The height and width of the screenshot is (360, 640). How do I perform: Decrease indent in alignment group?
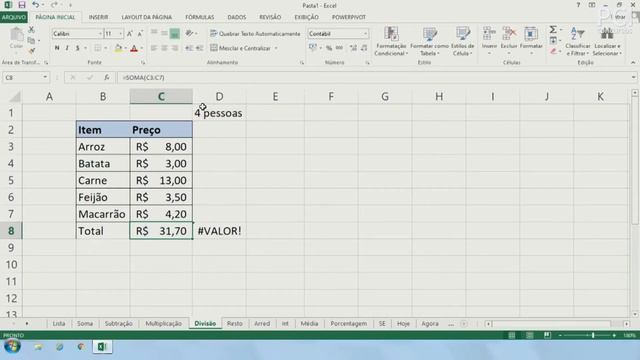point(189,48)
